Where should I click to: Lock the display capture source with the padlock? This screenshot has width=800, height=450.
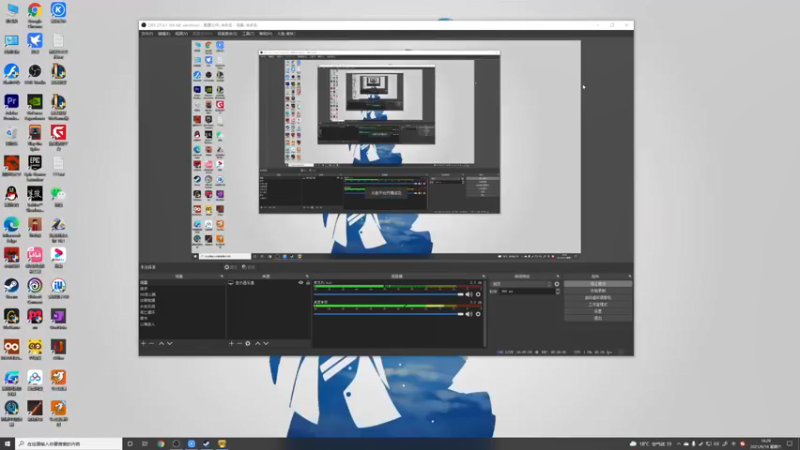click(x=308, y=283)
